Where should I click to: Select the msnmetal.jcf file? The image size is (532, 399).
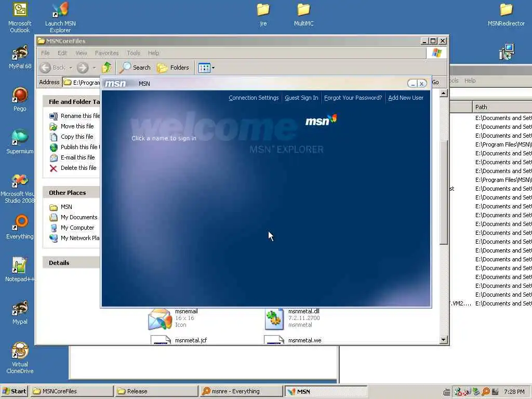coord(179,340)
